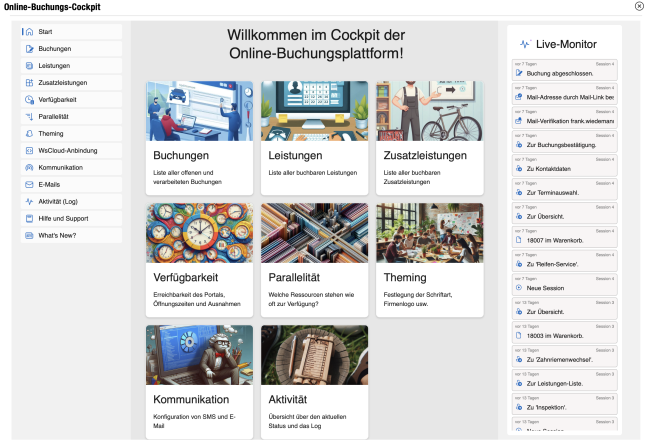The image size is (650, 445).
Task: Click the What's New icon in sidebar
Action: [28, 235]
